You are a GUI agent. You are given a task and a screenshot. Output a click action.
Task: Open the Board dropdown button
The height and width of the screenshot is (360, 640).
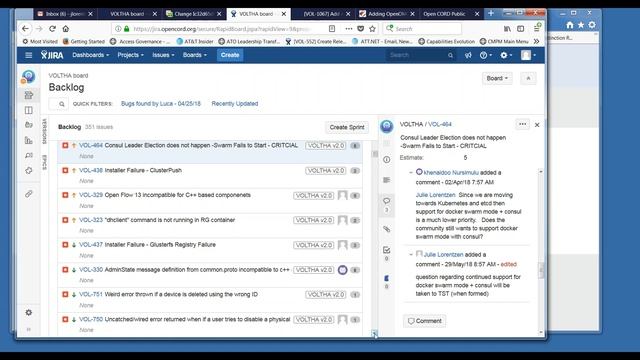[497, 78]
